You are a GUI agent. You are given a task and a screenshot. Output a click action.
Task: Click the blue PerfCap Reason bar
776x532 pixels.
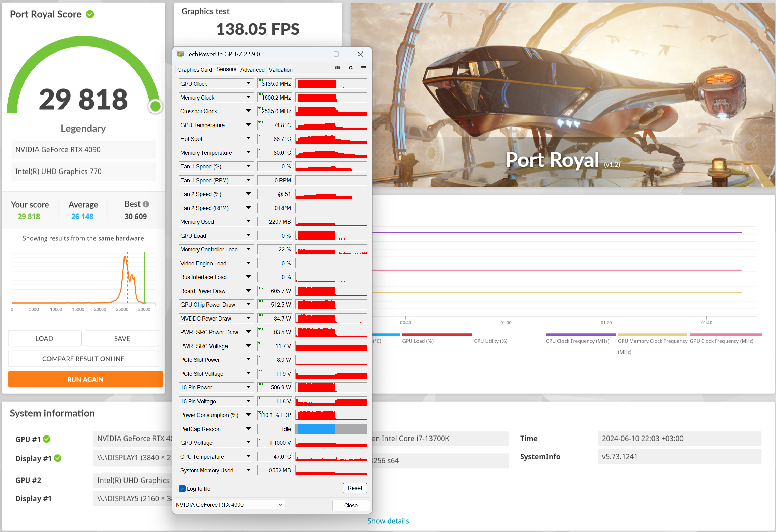click(x=316, y=429)
